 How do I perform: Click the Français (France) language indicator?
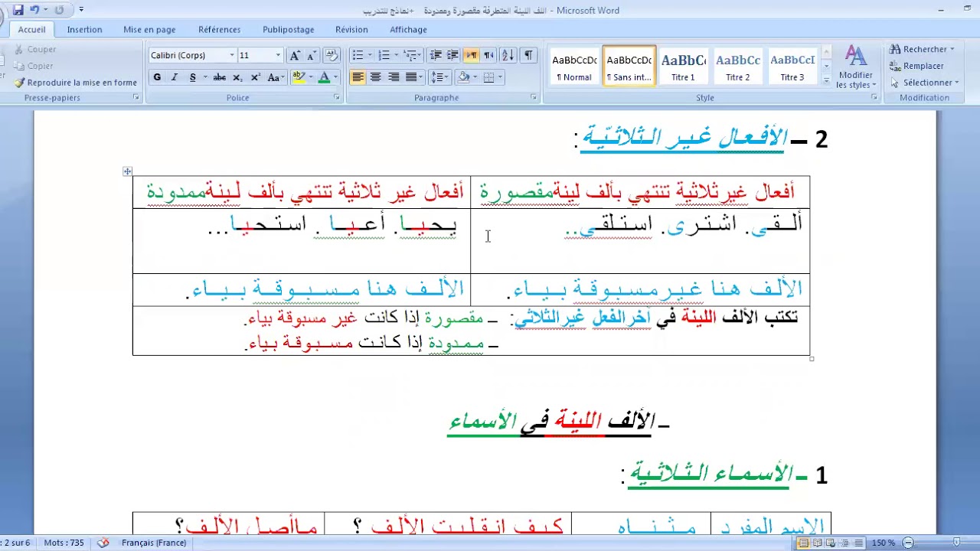pyautogui.click(x=154, y=543)
